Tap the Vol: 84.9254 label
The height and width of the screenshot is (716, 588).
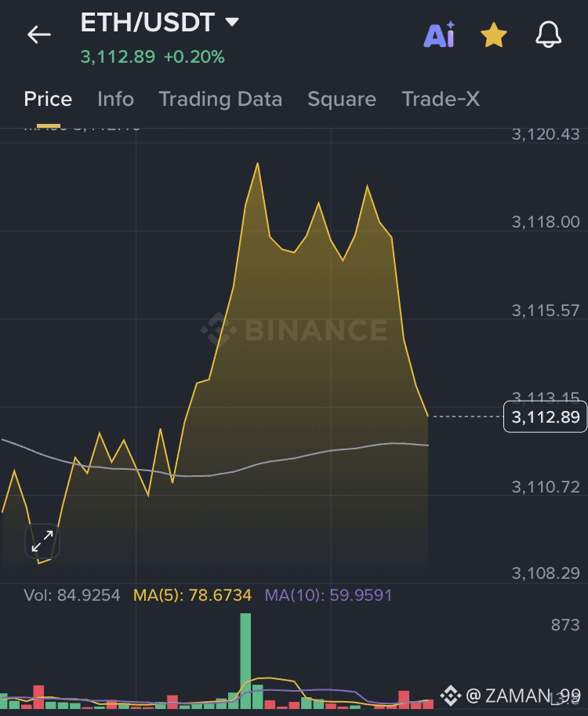coord(72,595)
